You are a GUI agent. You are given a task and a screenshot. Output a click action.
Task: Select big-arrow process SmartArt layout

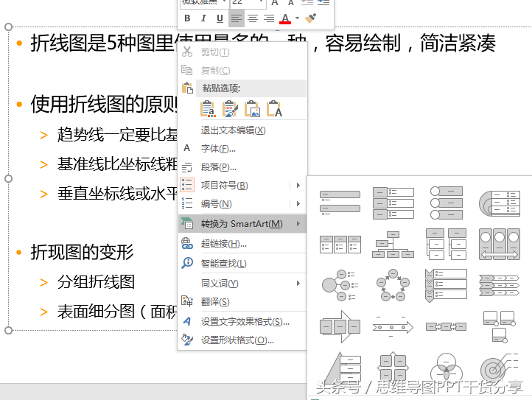point(340,327)
